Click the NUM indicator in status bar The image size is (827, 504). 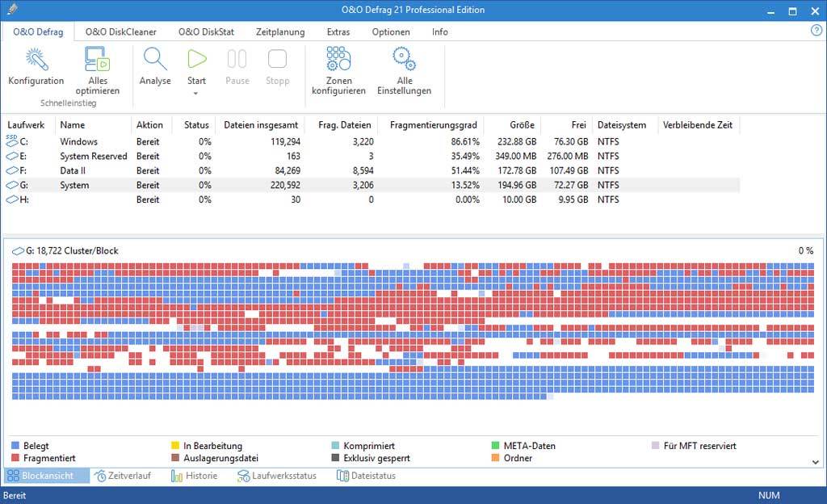click(769, 496)
